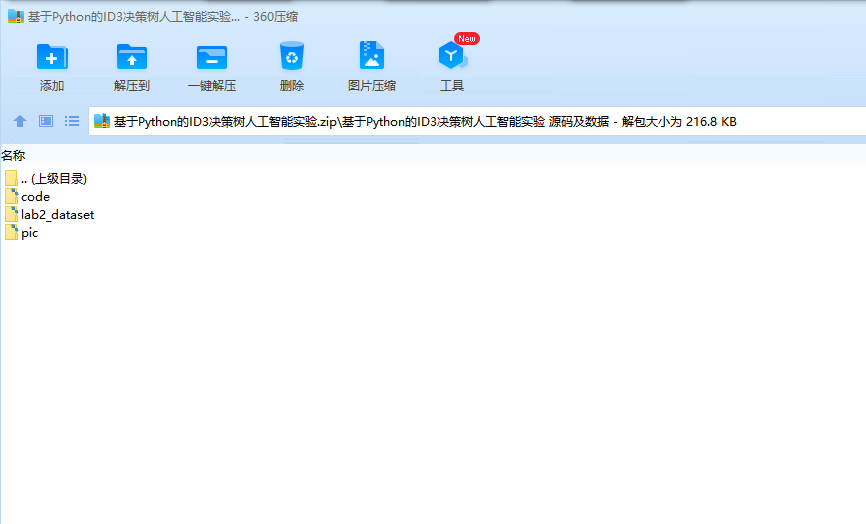Click the 360压缩 title bar app icon
The width and height of the screenshot is (866, 524).
pos(16,17)
